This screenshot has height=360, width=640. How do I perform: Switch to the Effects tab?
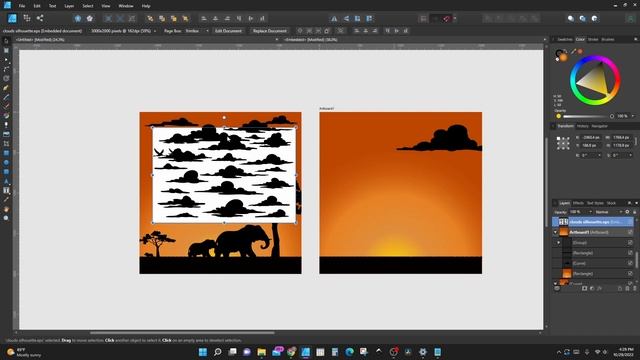(578, 203)
